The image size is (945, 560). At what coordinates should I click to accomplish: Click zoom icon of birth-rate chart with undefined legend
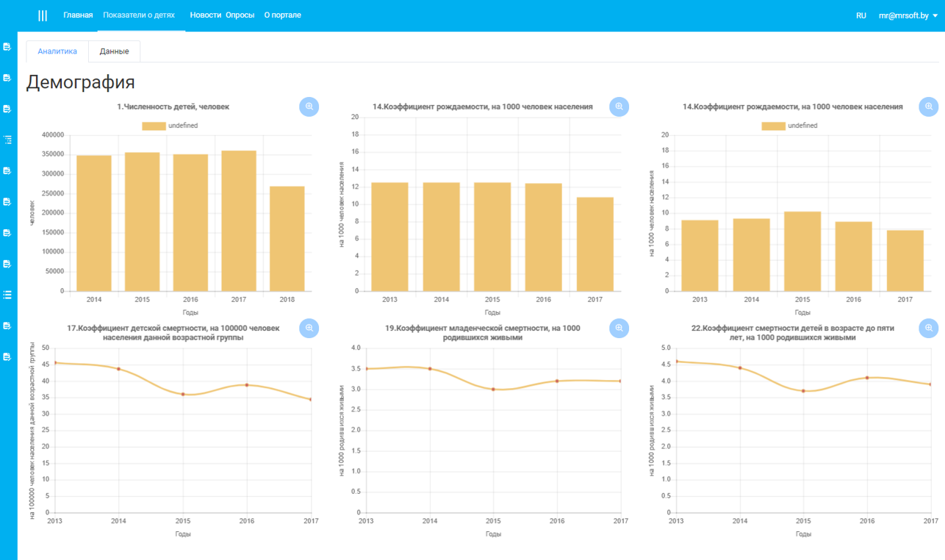pyautogui.click(x=929, y=107)
